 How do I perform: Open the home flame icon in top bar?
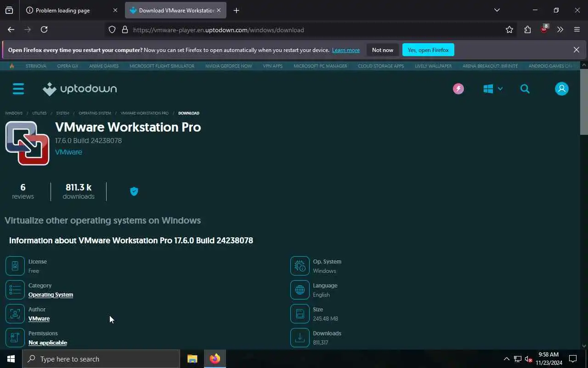(12, 66)
